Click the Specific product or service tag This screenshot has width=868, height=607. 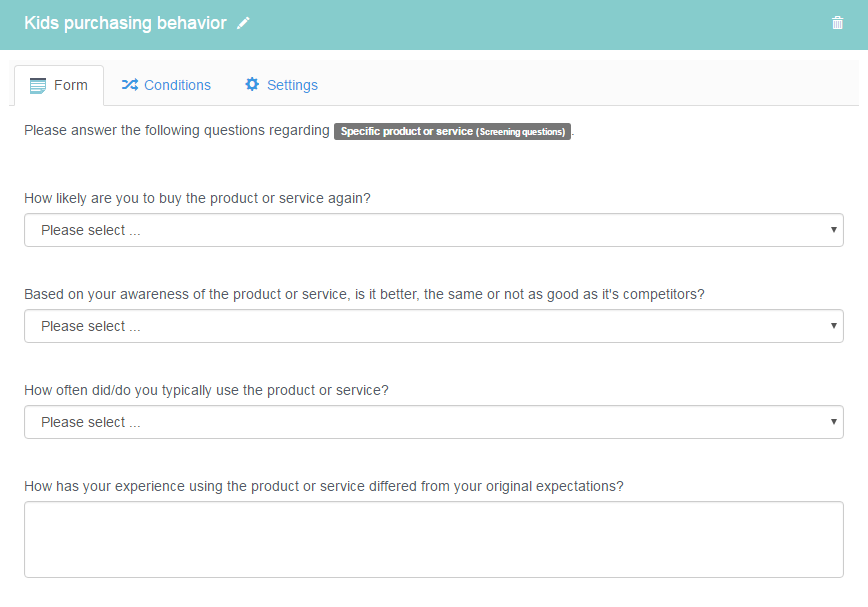[452, 131]
